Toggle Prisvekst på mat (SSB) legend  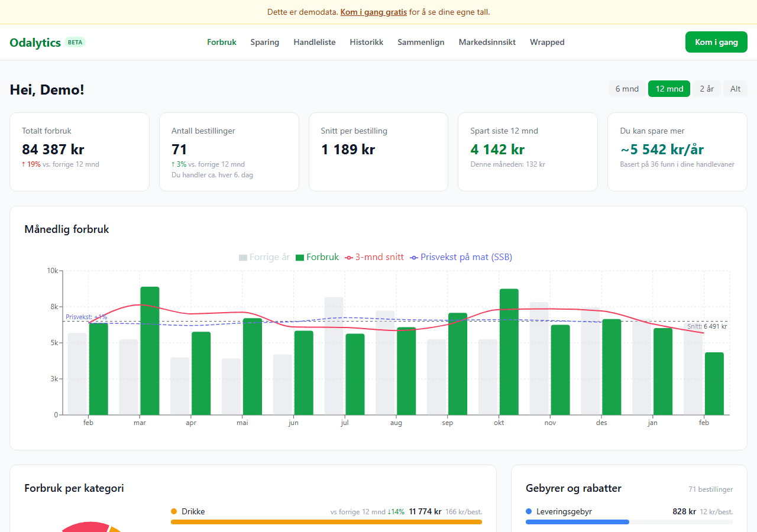(x=461, y=257)
